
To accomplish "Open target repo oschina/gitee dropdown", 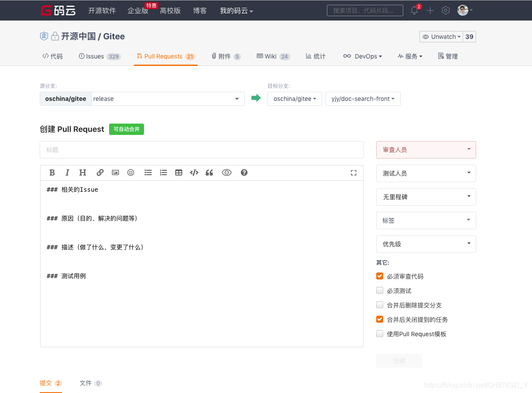I will [x=295, y=99].
